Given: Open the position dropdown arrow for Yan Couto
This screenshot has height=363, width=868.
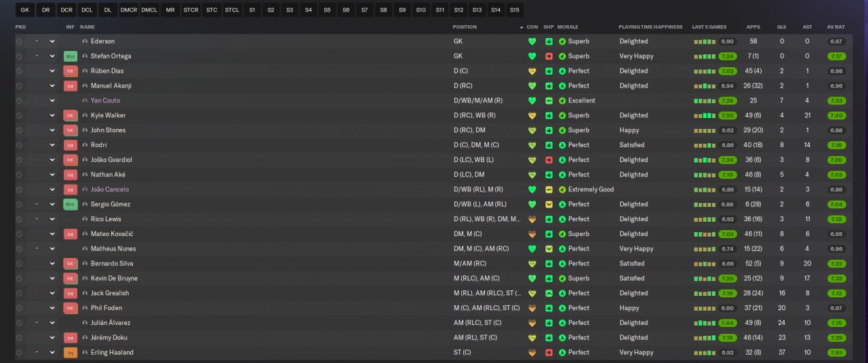Looking at the screenshot, I should [52, 100].
